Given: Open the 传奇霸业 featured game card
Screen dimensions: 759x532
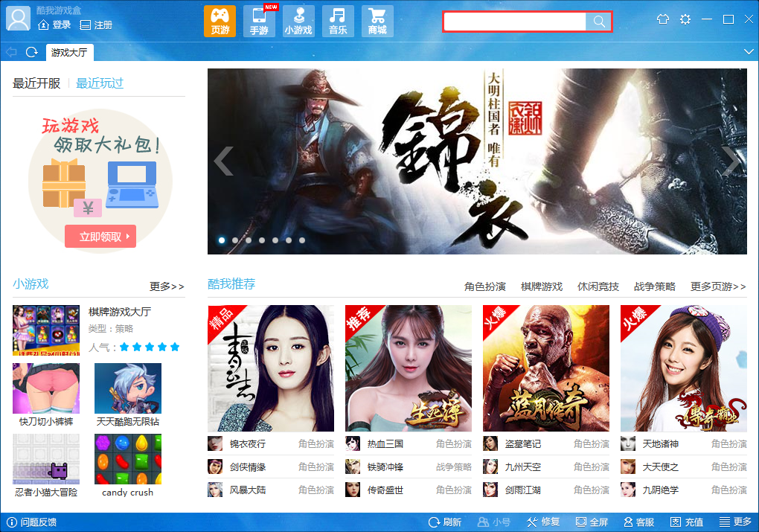Looking at the screenshot, I should 684,368.
